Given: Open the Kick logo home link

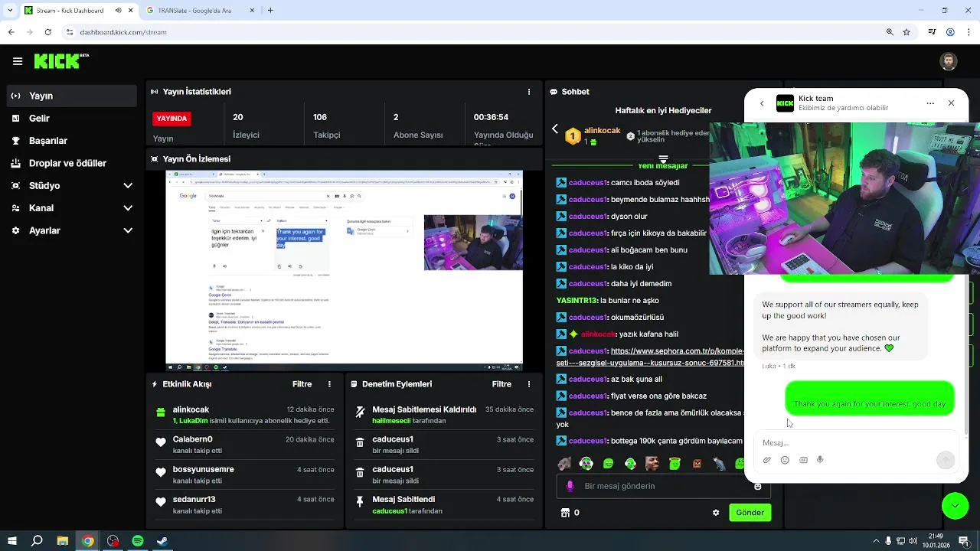Looking at the screenshot, I should point(61,61).
